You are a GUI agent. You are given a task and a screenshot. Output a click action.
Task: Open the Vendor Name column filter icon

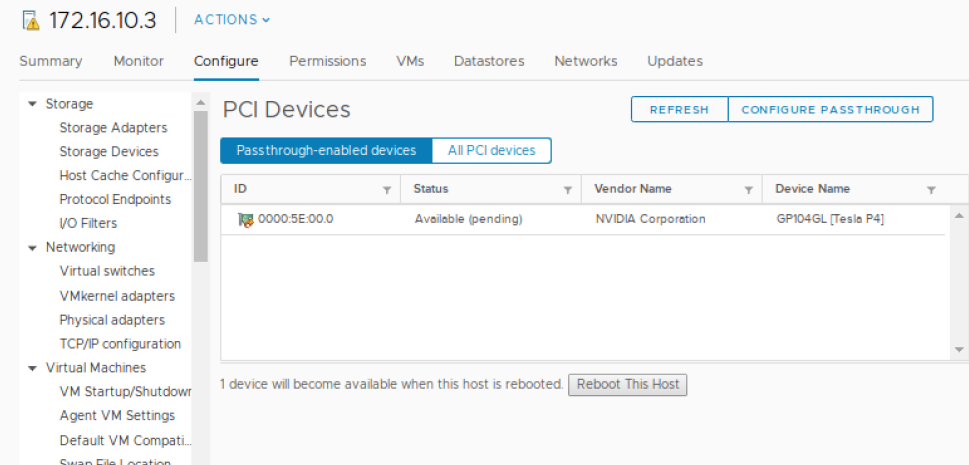748,190
